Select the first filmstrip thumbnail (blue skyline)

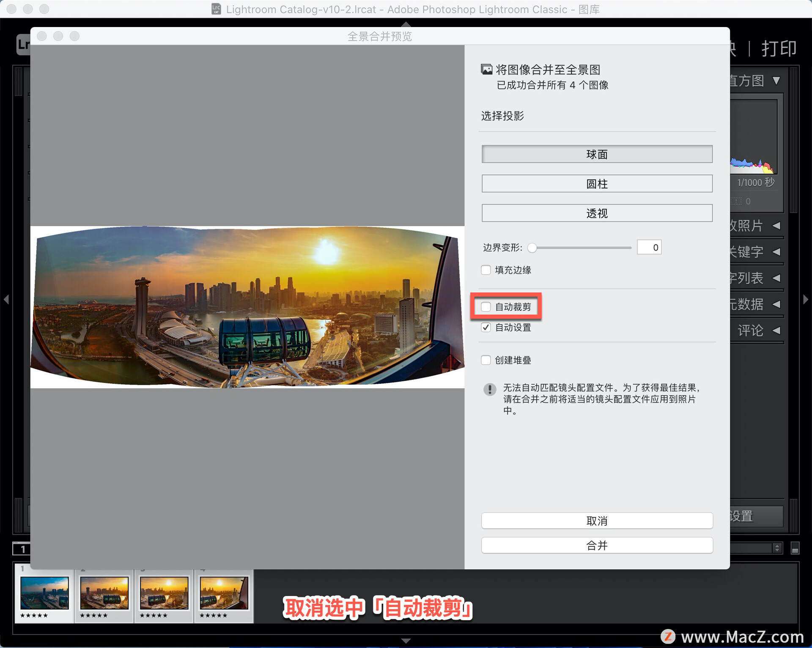point(44,593)
